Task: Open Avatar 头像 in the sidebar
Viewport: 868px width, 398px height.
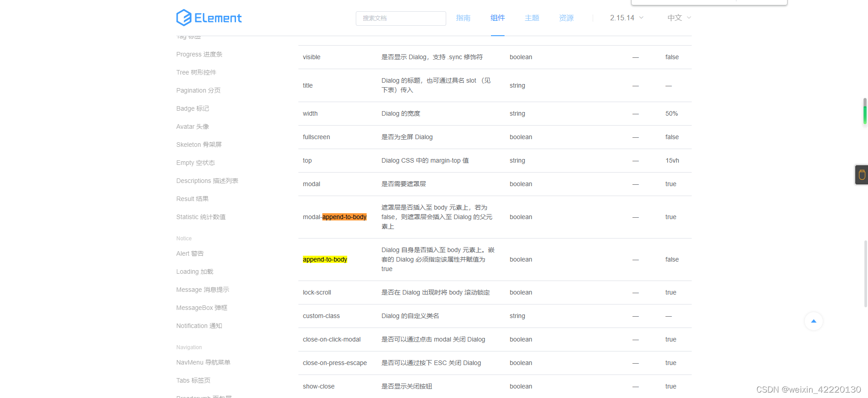Action: click(x=193, y=126)
